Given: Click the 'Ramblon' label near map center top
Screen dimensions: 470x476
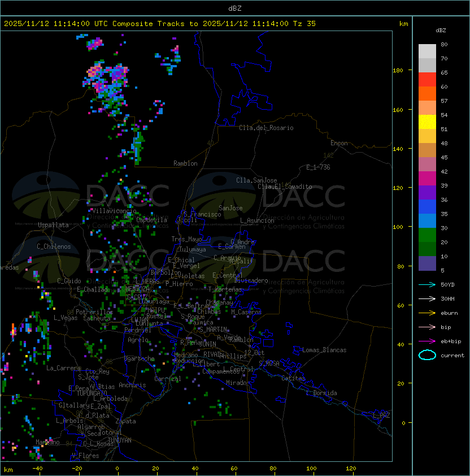Looking at the screenshot, I should point(185,163).
